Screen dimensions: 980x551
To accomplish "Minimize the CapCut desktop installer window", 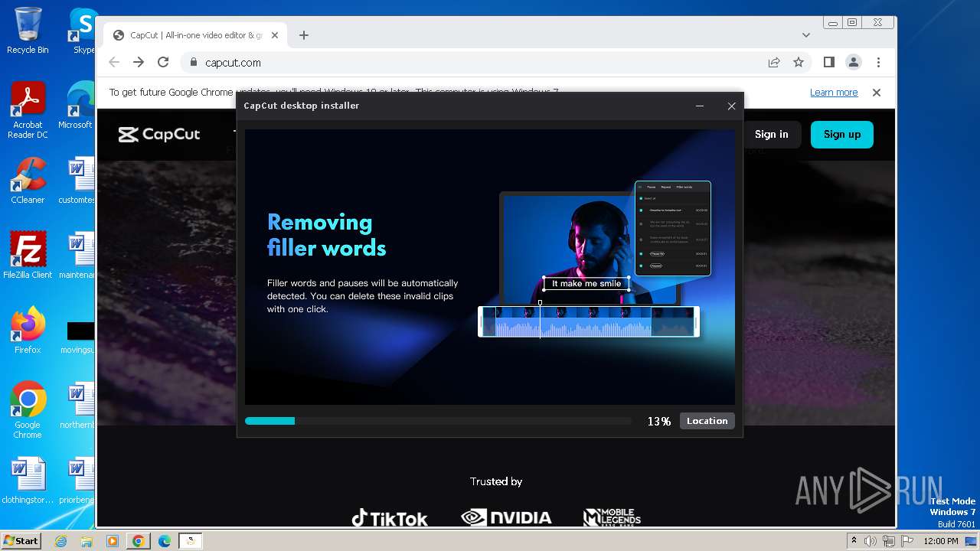I will [700, 106].
